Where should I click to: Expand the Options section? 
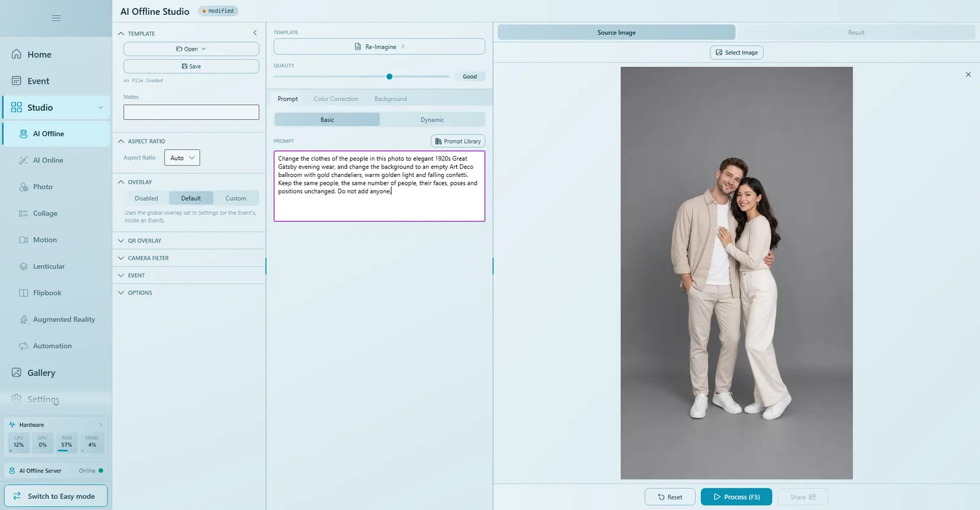(189, 293)
